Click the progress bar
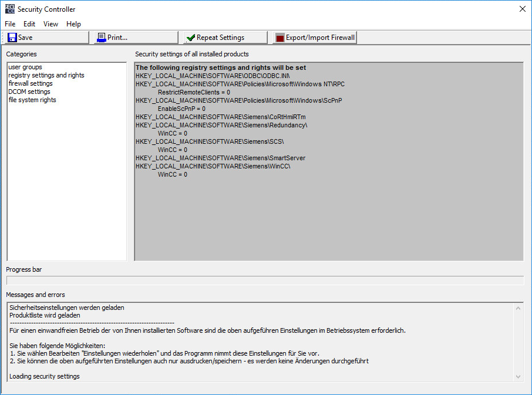Screen dimensions: 532x395 [x=265, y=281]
